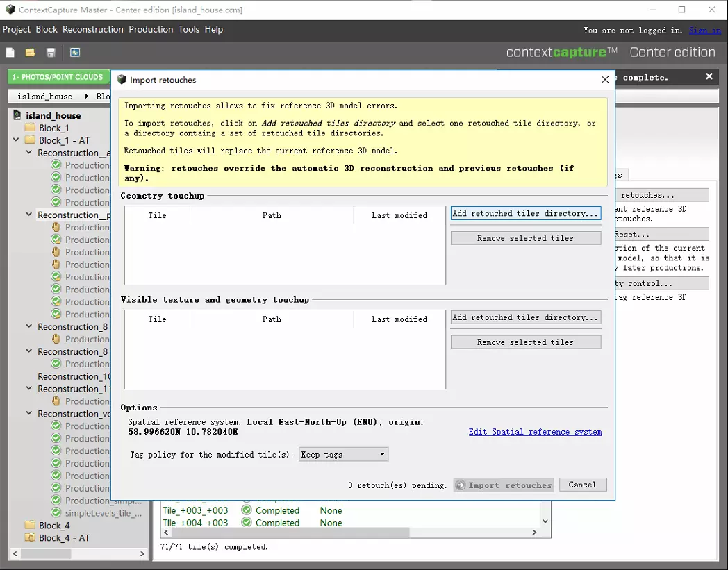Image resolution: width=728 pixels, height=570 pixels.
Task: Open the Project menu
Action: pyautogui.click(x=16, y=29)
